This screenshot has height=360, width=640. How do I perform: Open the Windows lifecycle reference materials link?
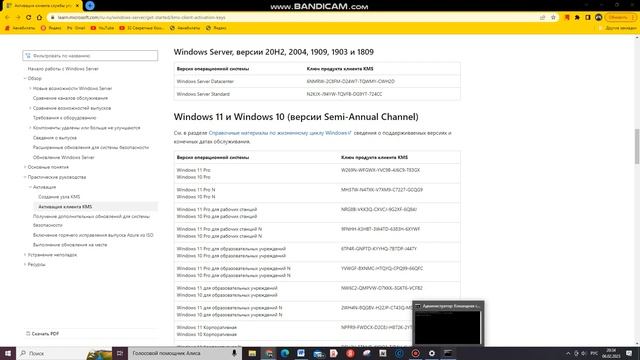[280, 133]
